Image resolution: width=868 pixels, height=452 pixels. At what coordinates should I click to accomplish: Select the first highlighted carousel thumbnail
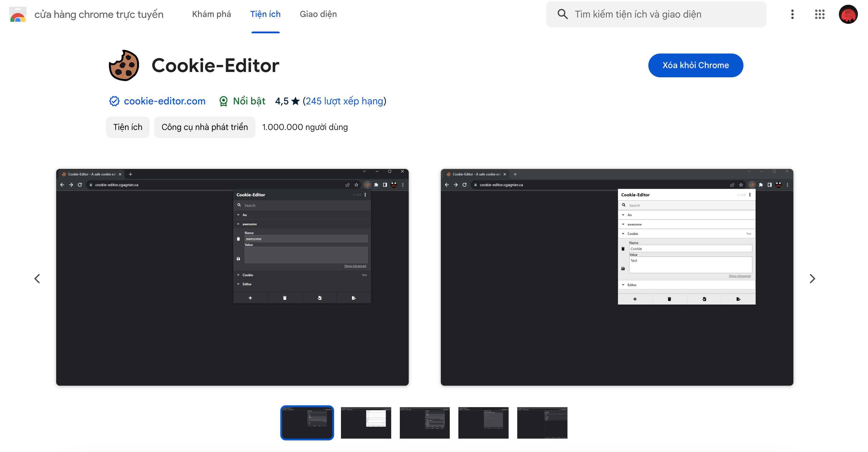point(307,423)
